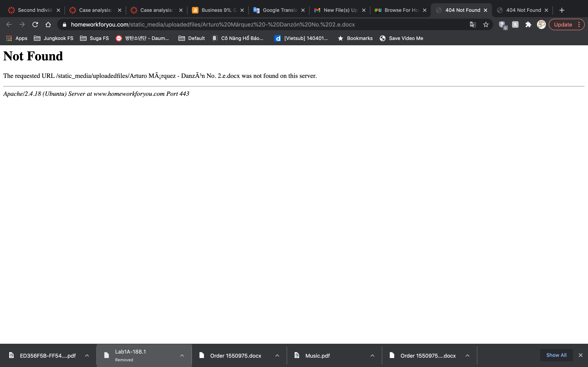Expand options for Music.pdf download
The image size is (588, 367).
372,356
